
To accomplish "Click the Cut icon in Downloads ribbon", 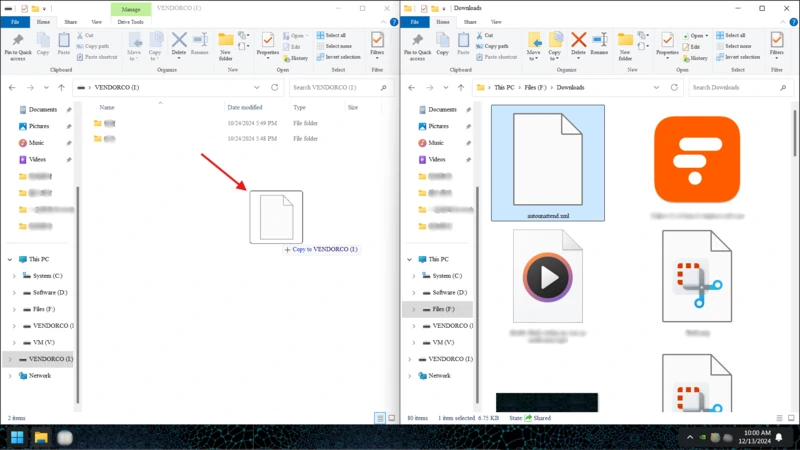I will (x=489, y=35).
